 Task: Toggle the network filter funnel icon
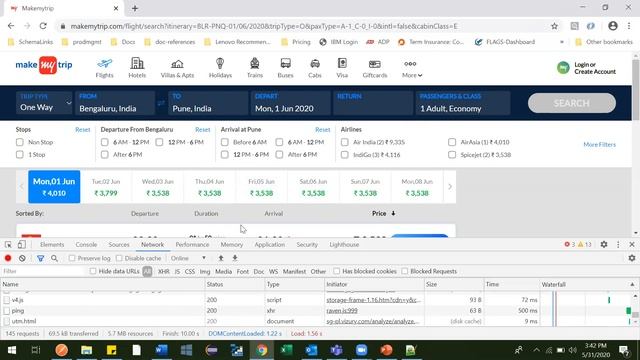[40, 258]
